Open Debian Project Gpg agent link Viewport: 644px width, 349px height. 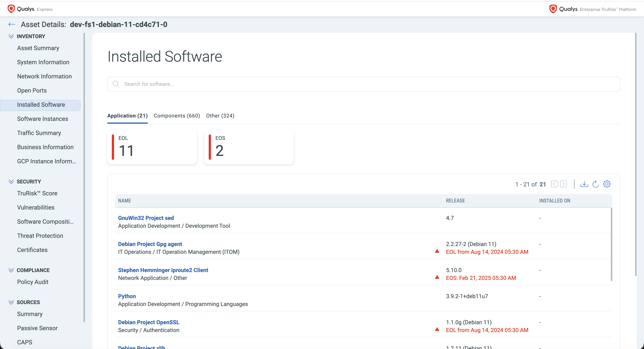(150, 244)
